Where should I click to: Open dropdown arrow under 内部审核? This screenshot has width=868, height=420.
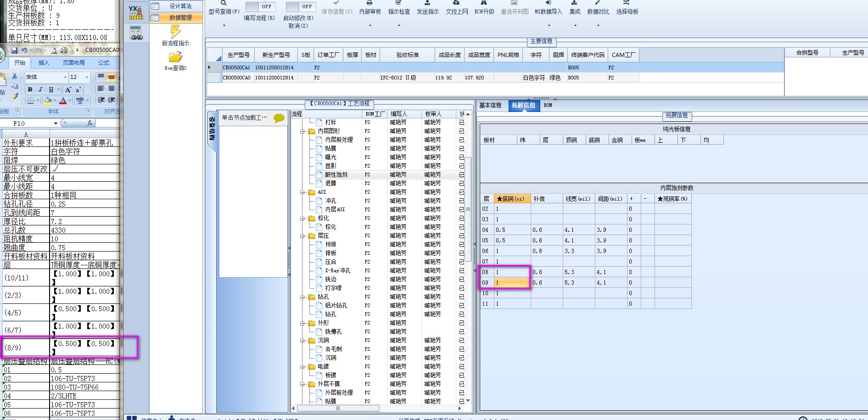pos(370,26)
